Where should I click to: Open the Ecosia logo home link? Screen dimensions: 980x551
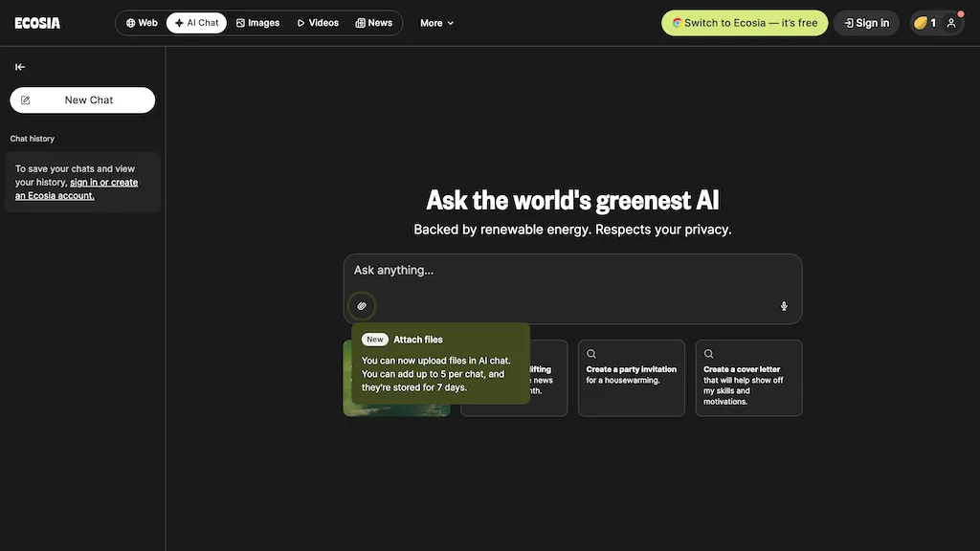[37, 23]
